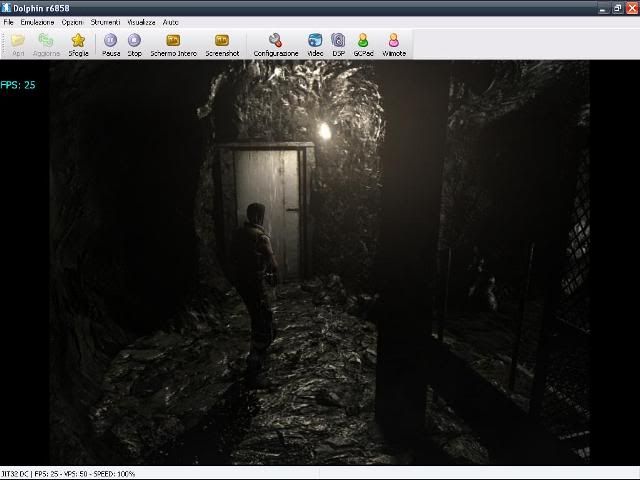640x480 pixels.
Task: Click the Apri (open) toolbar icon
Action: coord(18,42)
